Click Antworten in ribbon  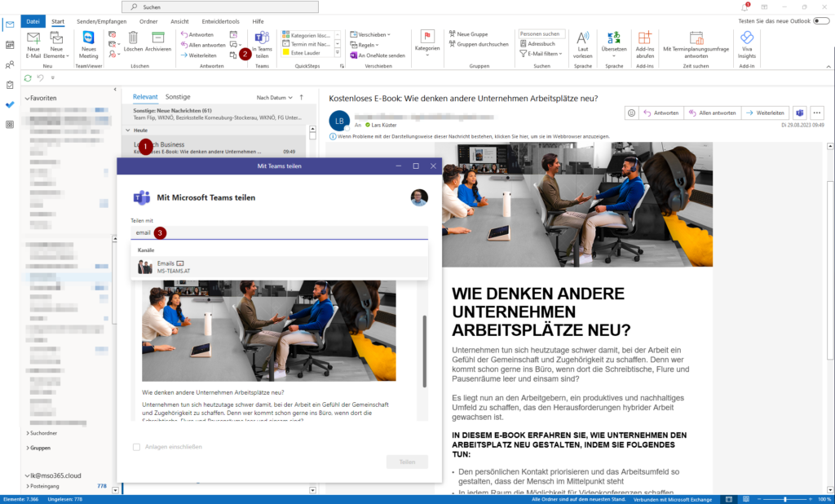point(197,34)
